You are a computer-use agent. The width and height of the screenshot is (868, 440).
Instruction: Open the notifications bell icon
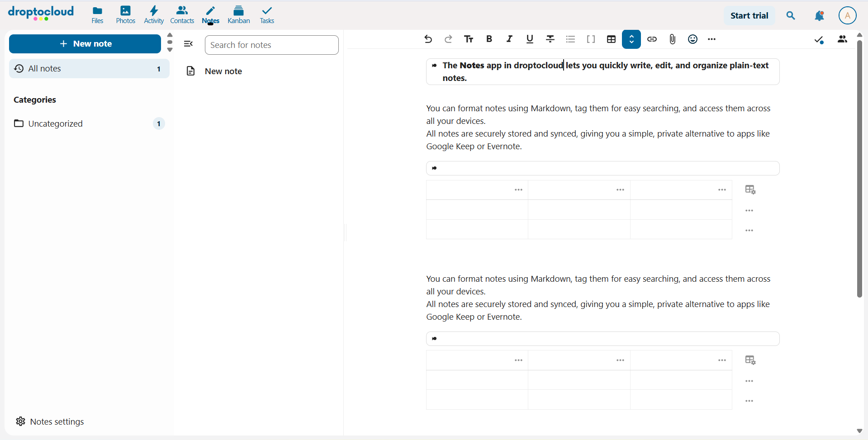pos(819,16)
